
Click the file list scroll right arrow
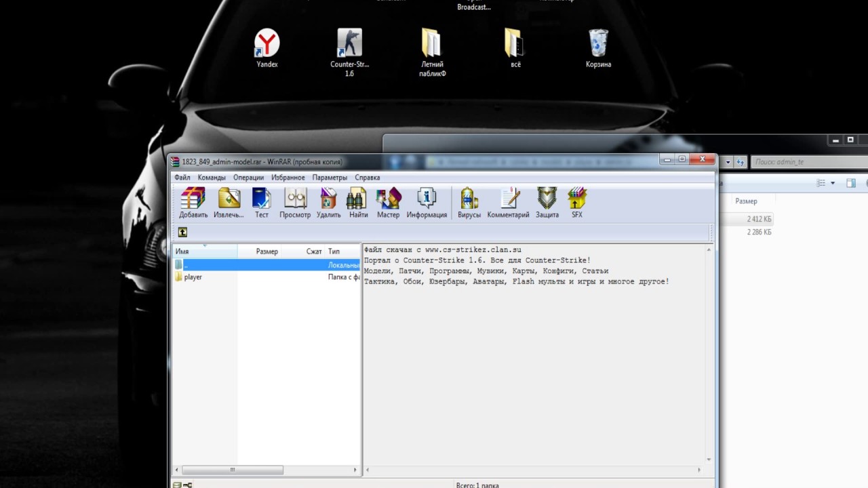[x=355, y=470]
